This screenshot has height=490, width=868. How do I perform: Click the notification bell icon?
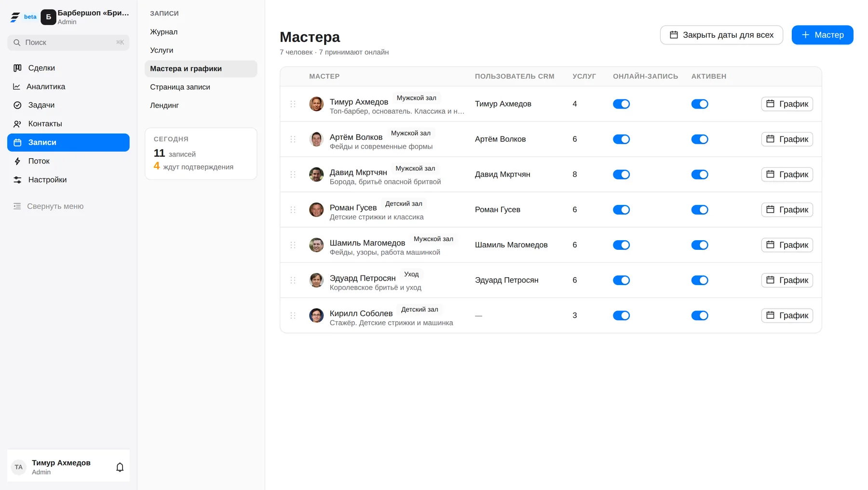point(120,467)
